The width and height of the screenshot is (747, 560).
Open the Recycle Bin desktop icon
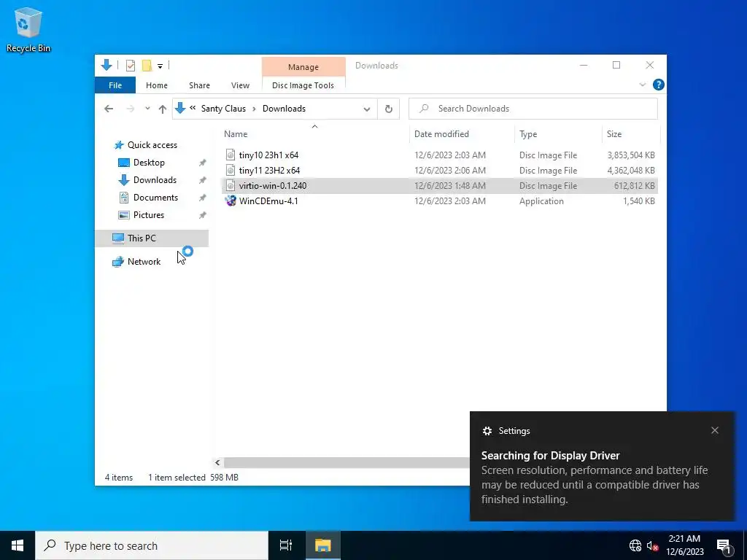pos(28,29)
